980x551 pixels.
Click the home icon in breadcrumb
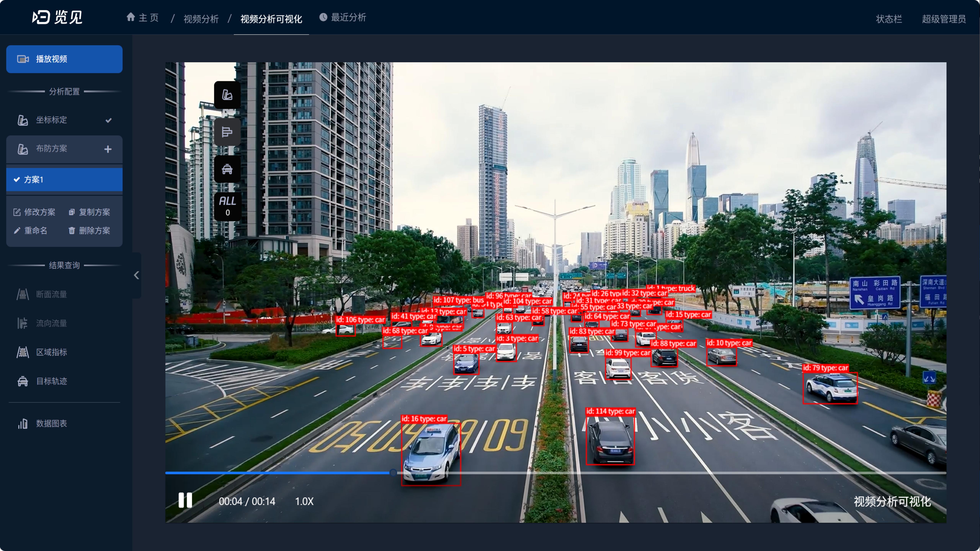tap(131, 17)
